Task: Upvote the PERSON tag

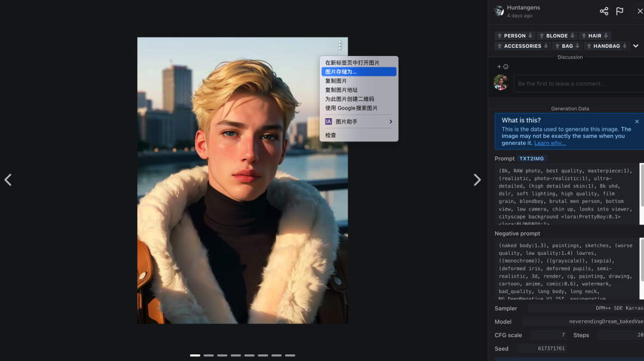Action: point(500,36)
